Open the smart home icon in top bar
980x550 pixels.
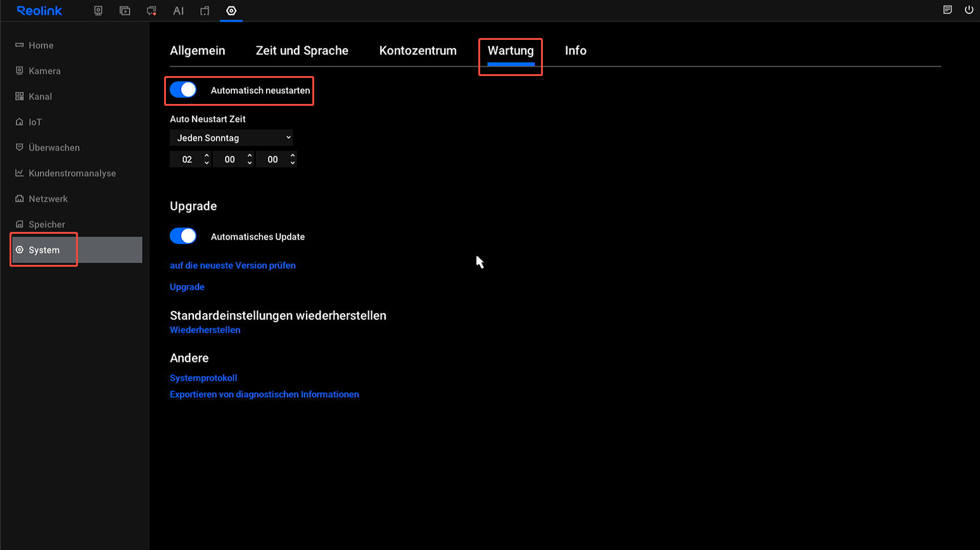(205, 11)
